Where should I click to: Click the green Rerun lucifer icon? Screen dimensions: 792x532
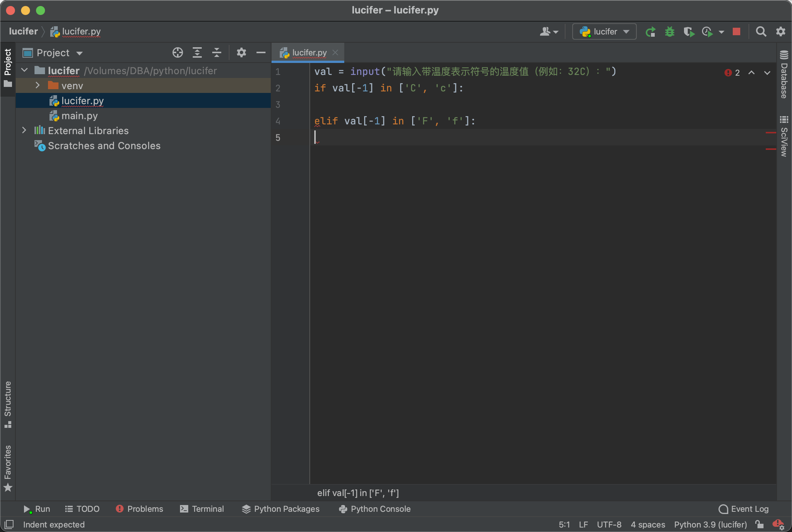pyautogui.click(x=651, y=32)
